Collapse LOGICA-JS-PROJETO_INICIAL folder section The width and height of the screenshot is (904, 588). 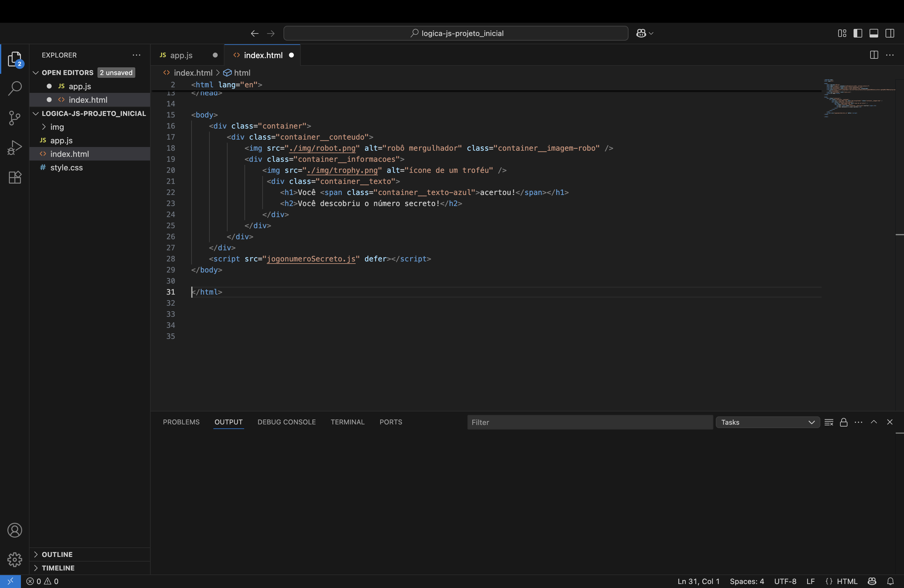coord(36,113)
